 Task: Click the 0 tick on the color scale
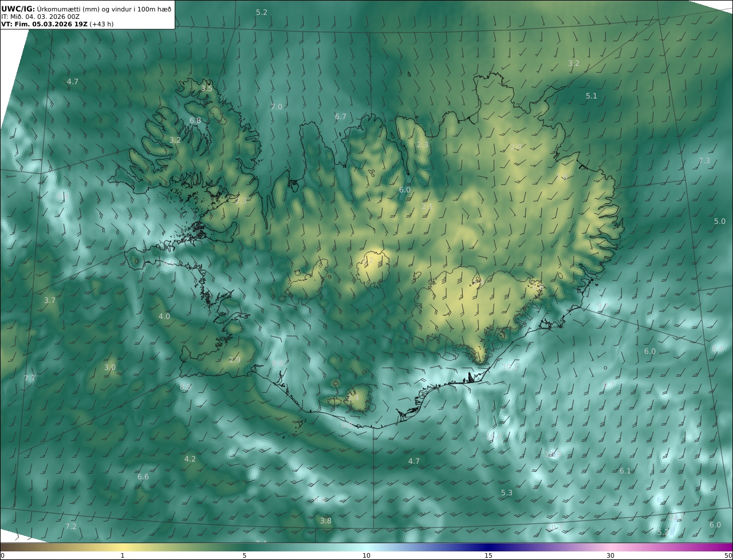coord(2,555)
